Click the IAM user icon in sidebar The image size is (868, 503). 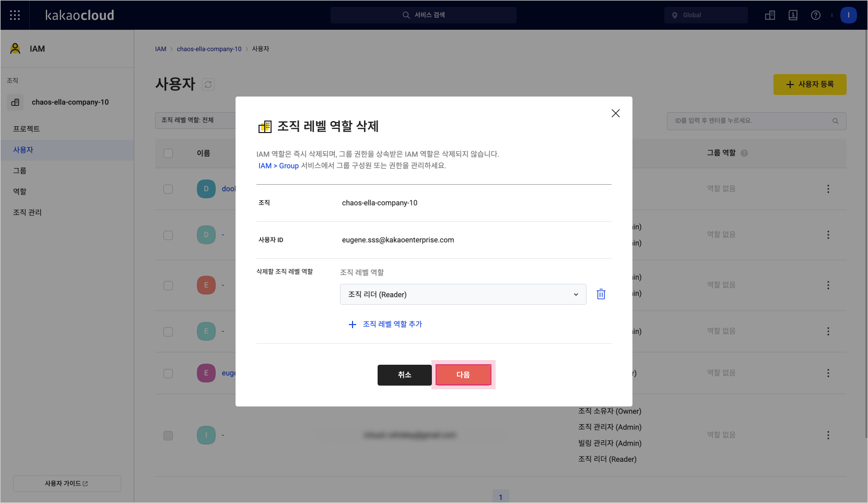(15, 49)
